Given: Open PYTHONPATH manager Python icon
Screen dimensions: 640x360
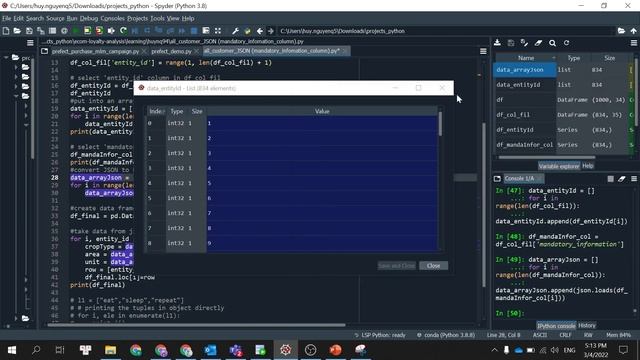Looking at the screenshot, I should pos(247,31).
